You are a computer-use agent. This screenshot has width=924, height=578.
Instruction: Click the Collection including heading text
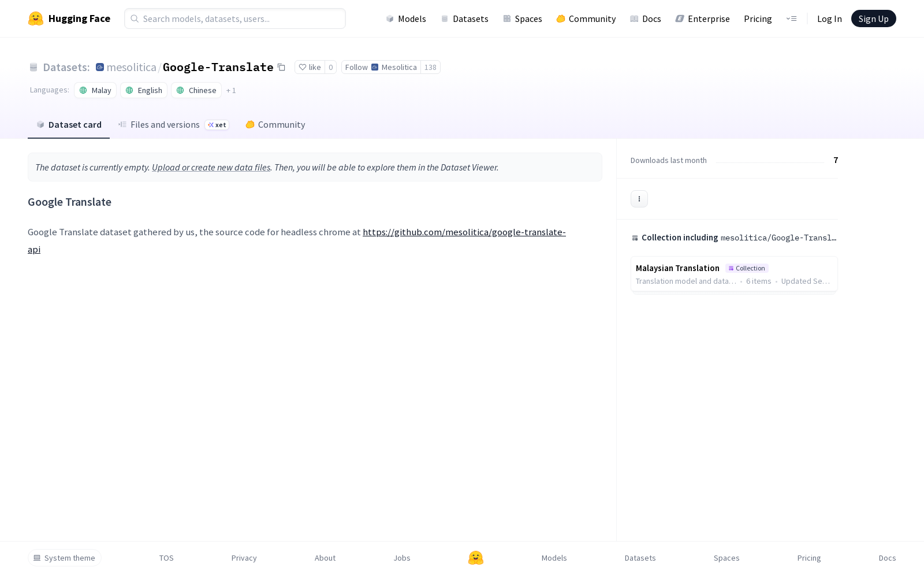680,238
